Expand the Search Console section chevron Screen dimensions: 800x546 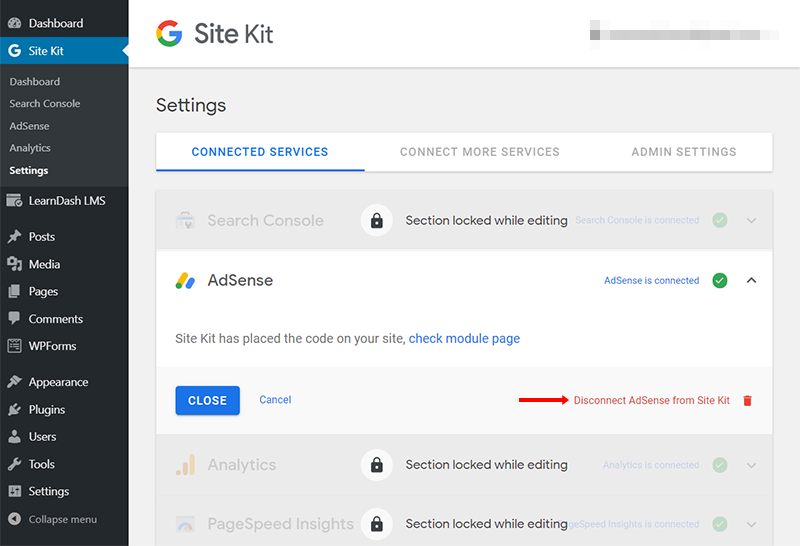click(x=752, y=220)
